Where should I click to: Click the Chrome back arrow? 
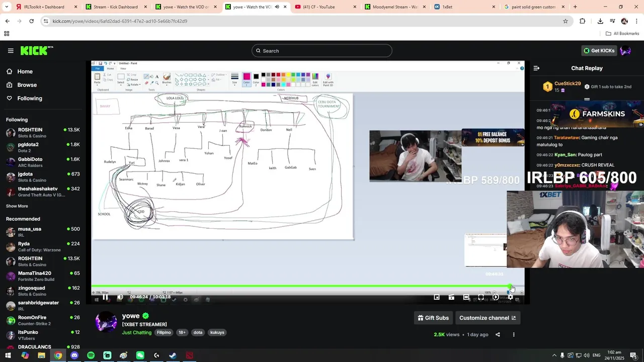(7, 21)
